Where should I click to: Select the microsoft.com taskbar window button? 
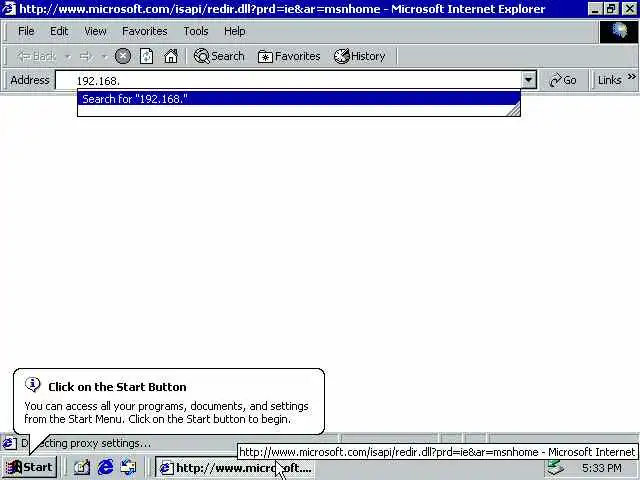235,468
